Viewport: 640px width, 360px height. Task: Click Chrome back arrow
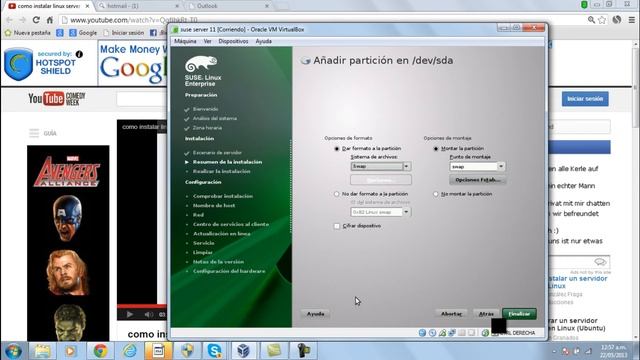coord(9,20)
